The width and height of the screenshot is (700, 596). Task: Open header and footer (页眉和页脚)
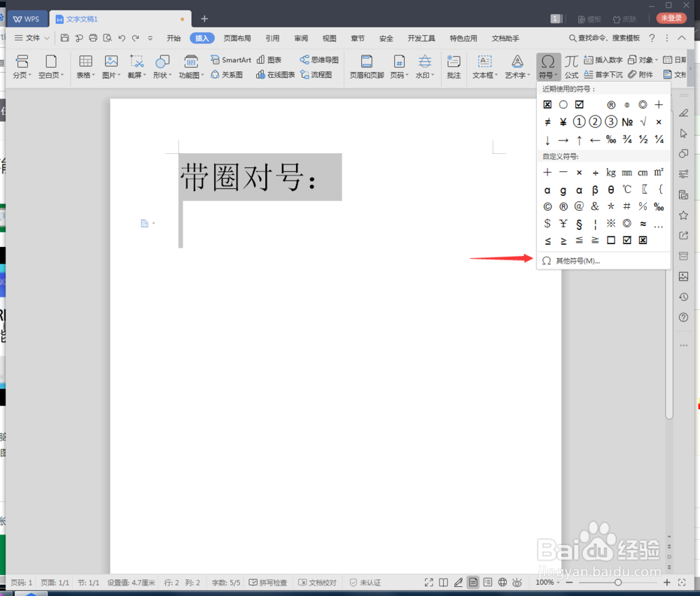point(367,66)
